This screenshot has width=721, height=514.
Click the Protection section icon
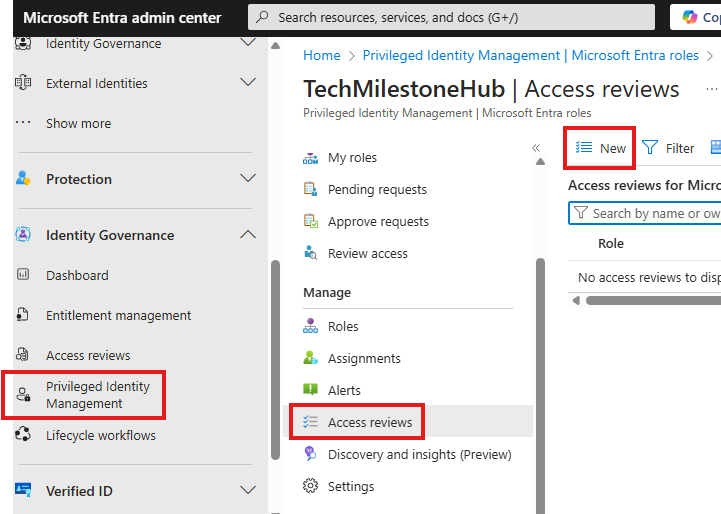[x=23, y=179]
